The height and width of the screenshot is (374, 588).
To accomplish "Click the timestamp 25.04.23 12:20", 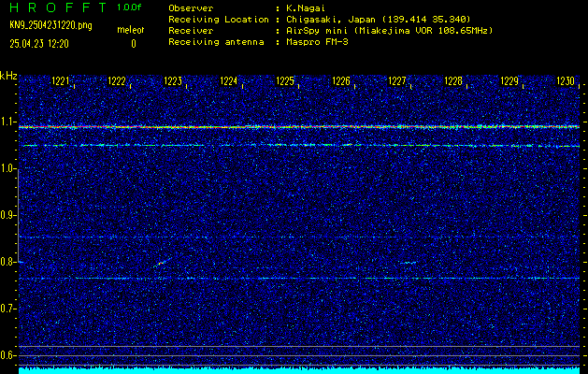I will pos(39,44).
